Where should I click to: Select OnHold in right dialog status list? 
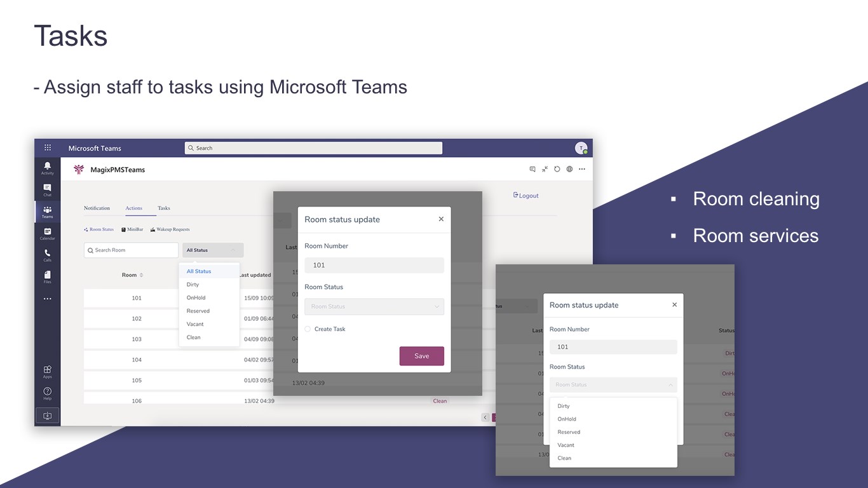pyautogui.click(x=613, y=419)
